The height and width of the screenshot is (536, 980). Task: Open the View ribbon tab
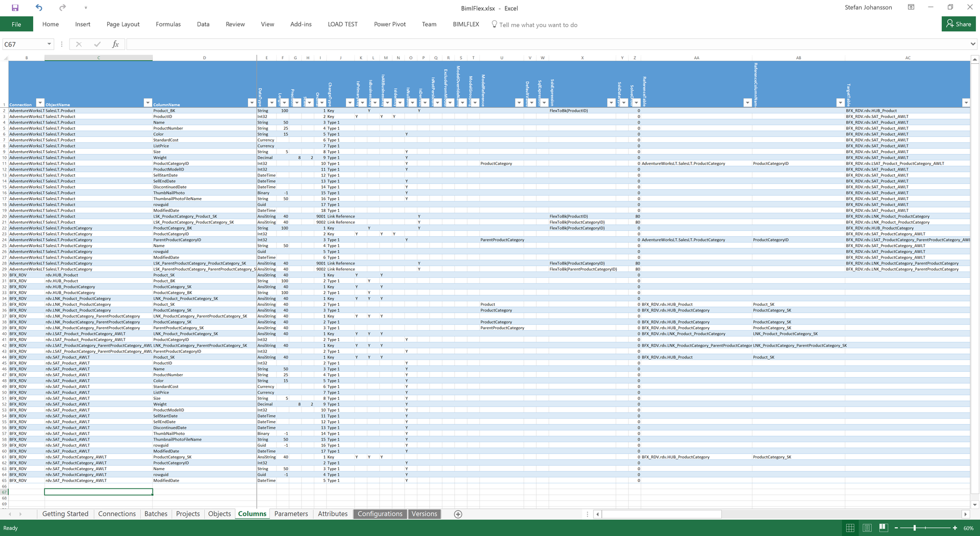[x=267, y=24]
